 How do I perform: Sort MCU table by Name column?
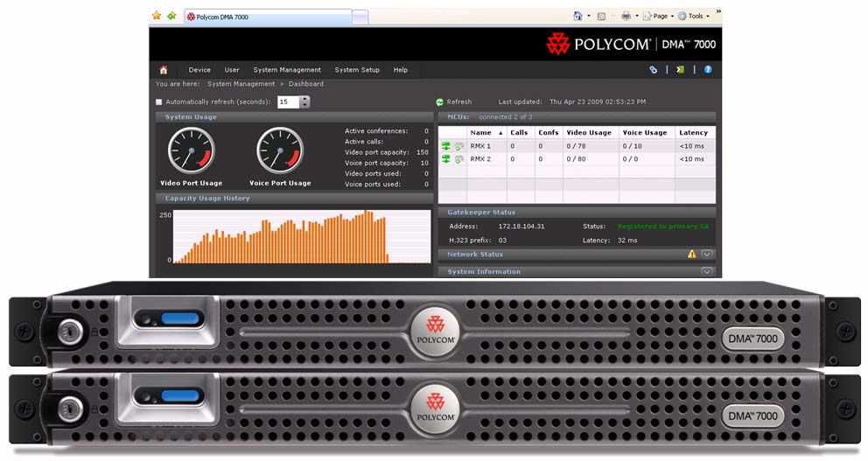click(486, 133)
